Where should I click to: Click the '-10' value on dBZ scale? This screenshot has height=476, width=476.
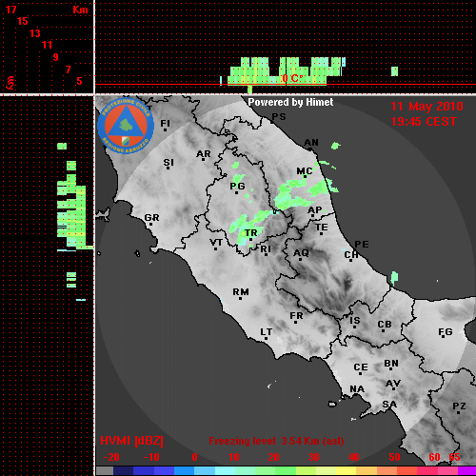(151, 457)
